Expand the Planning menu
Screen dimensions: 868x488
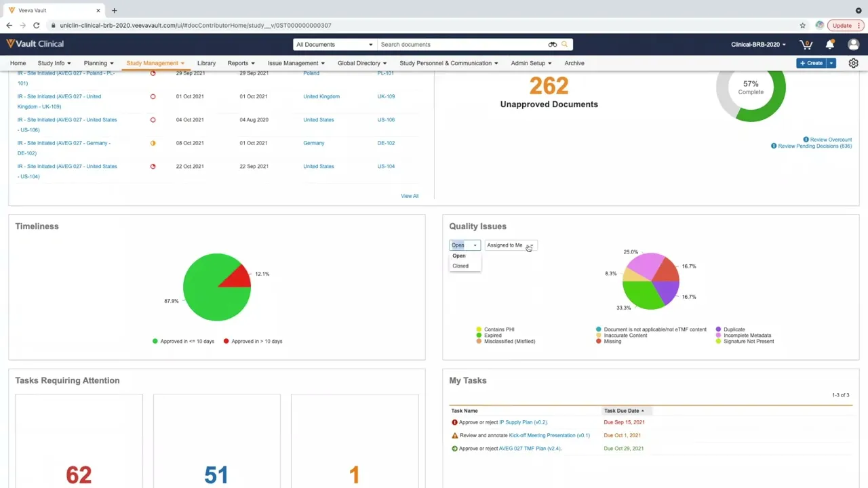point(99,63)
